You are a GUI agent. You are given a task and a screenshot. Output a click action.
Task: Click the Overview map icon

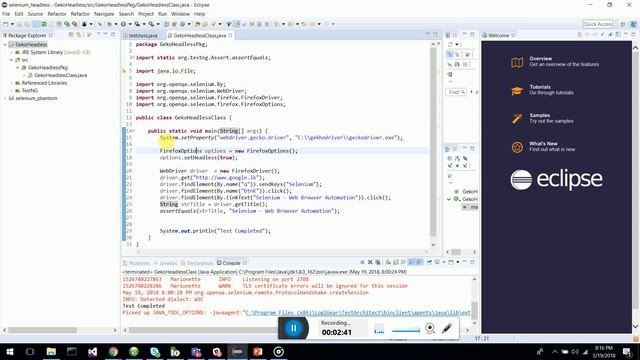coord(517,62)
